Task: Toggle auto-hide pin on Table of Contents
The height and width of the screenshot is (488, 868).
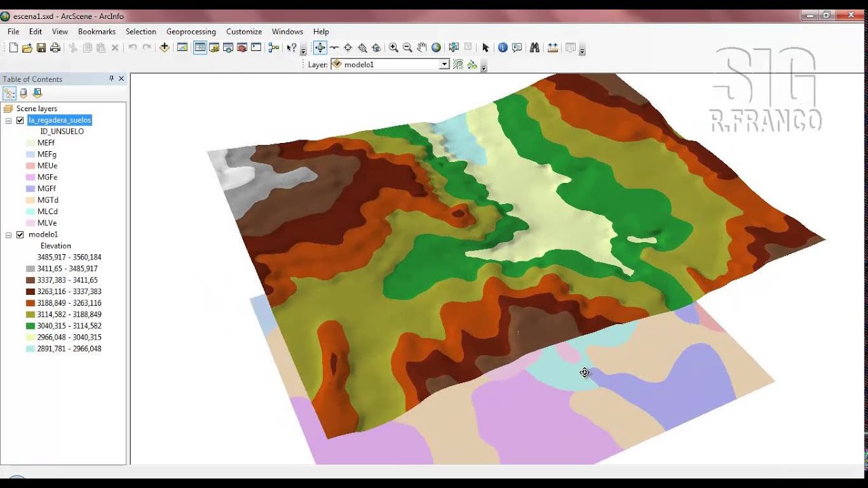Action: pyautogui.click(x=111, y=79)
